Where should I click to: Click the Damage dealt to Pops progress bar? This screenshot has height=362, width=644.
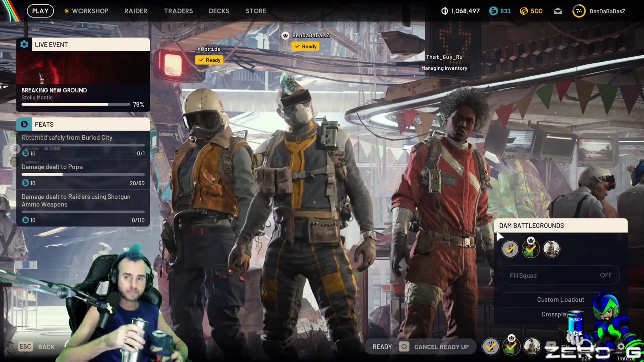pyautogui.click(x=83, y=174)
